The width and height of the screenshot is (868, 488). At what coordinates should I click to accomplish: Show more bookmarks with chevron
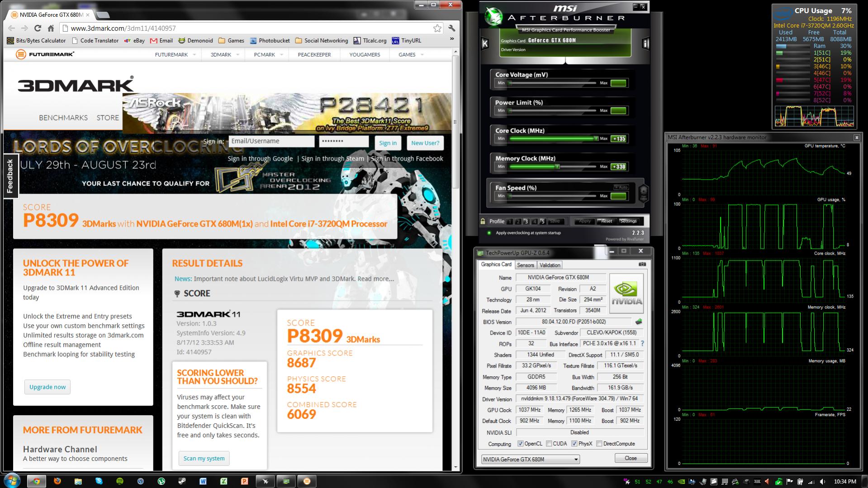(451, 39)
